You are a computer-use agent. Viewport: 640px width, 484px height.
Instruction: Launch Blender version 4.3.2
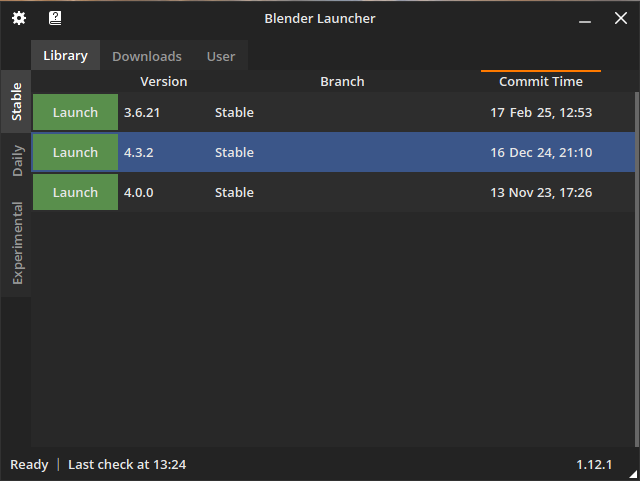(76, 152)
